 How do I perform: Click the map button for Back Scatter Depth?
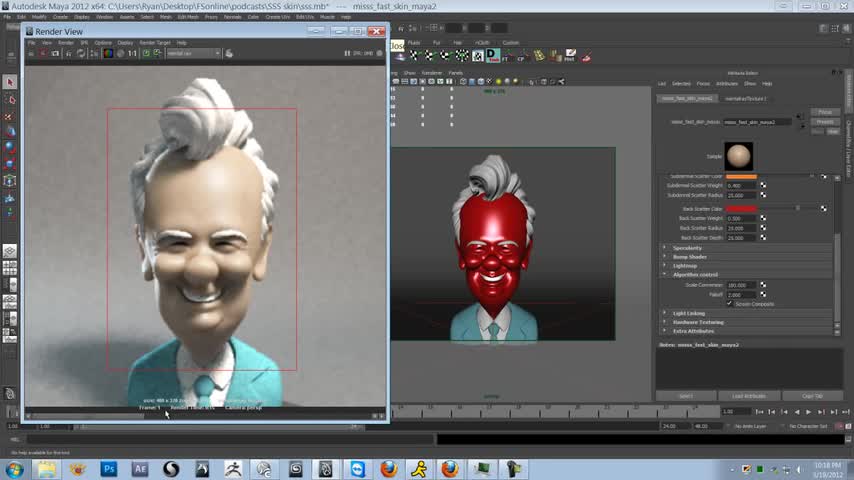click(x=763, y=238)
